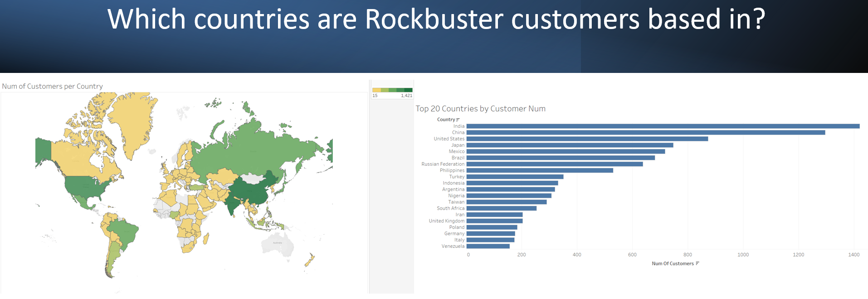Click the India bar in the chart
The image size is (868, 299).
click(663, 126)
